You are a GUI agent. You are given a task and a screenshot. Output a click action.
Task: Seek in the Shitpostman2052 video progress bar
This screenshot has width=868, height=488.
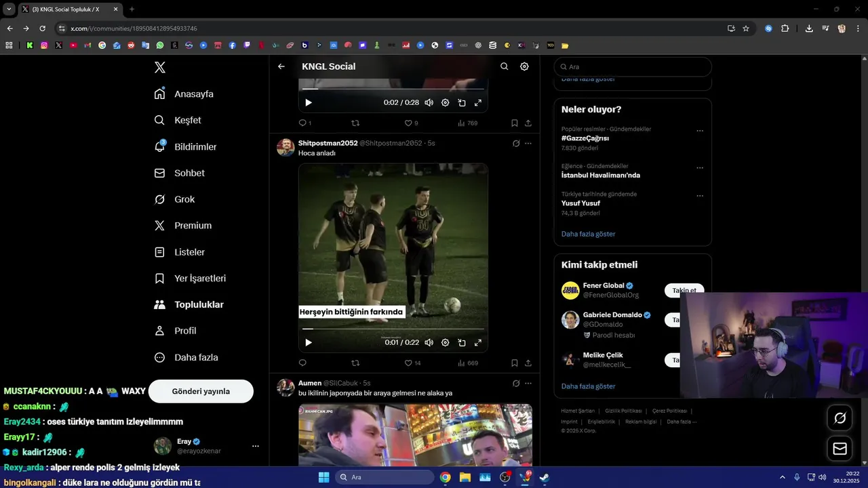point(393,329)
